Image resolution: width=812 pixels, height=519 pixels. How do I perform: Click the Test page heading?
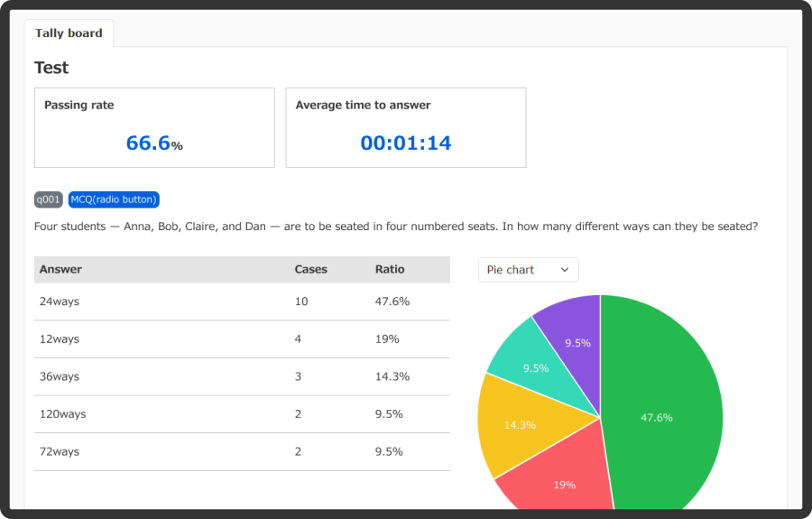click(51, 68)
